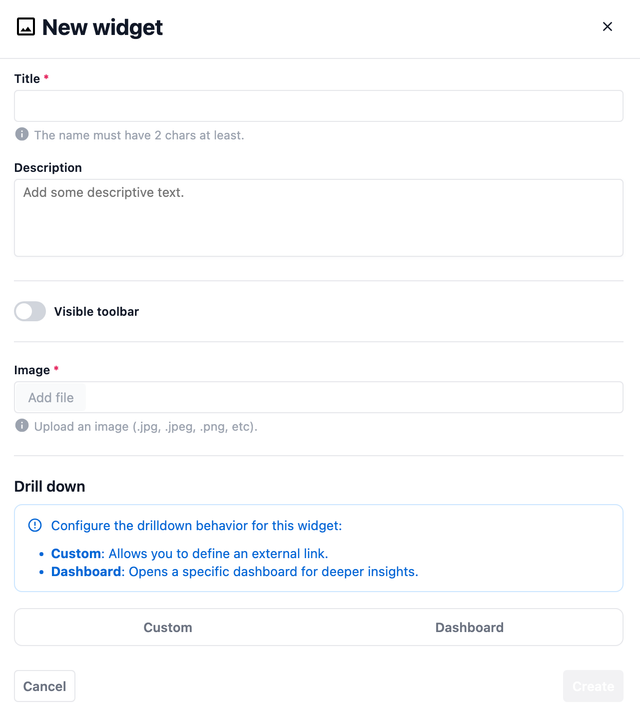
Task: Click the image widget icon beside New widget
Action: click(26, 27)
